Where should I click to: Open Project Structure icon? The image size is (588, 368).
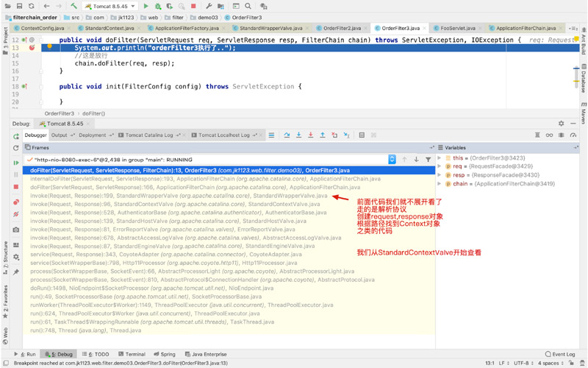221,6
